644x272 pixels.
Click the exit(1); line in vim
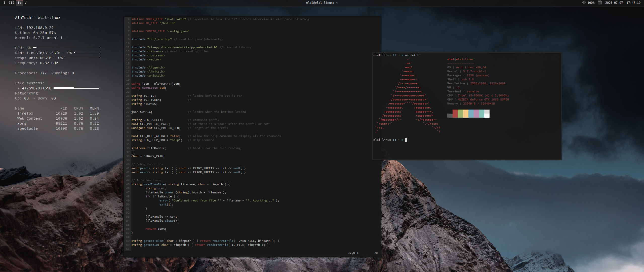click(x=166, y=205)
